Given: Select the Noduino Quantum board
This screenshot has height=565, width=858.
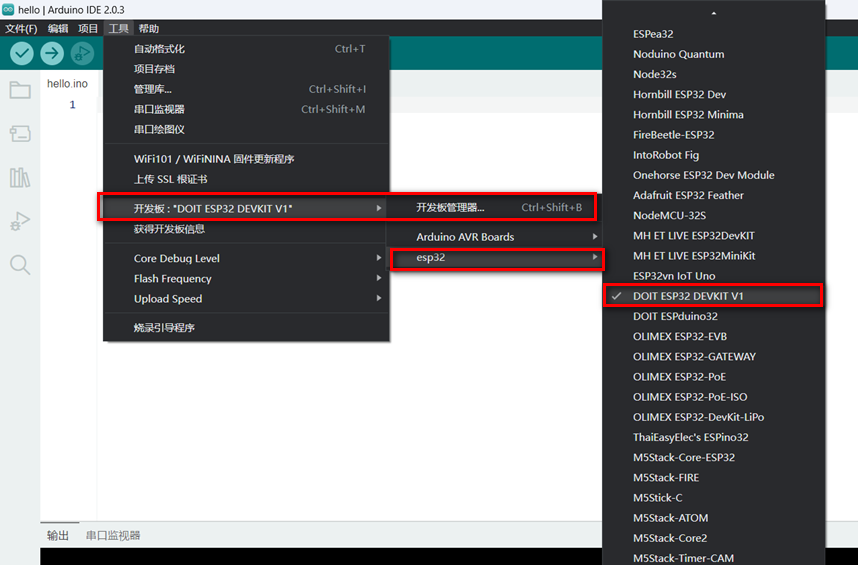Looking at the screenshot, I should (714, 54).
